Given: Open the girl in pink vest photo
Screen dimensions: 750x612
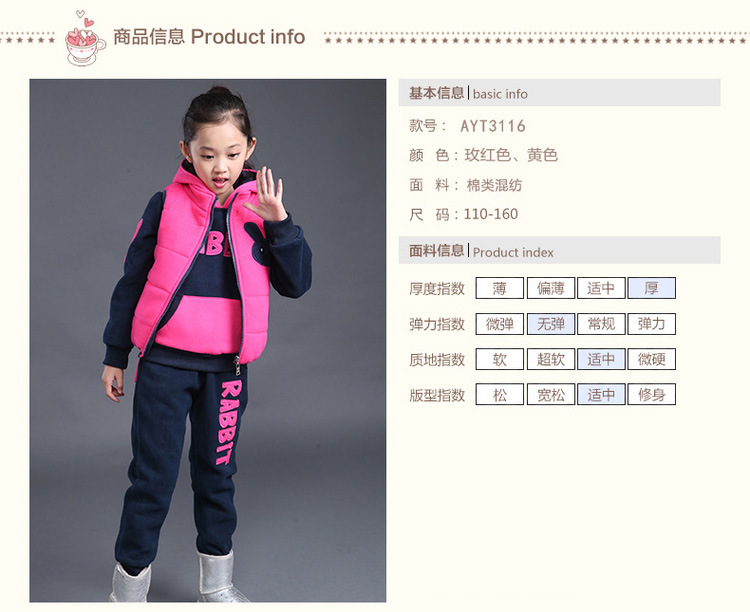Looking at the screenshot, I should click(x=208, y=340).
